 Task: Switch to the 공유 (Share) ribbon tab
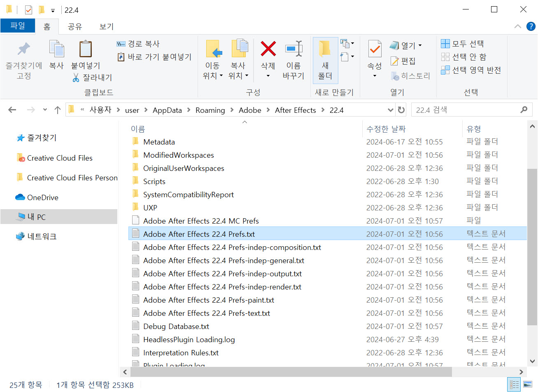coord(75,26)
